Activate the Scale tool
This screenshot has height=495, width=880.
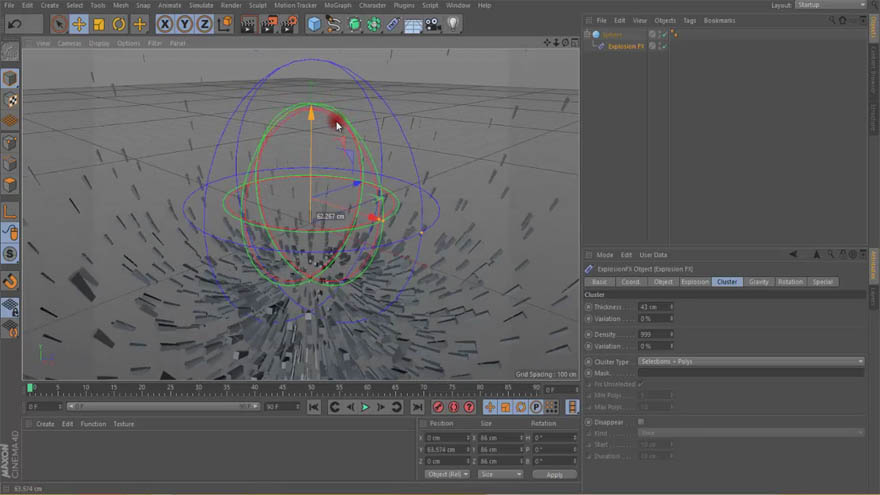[x=99, y=24]
